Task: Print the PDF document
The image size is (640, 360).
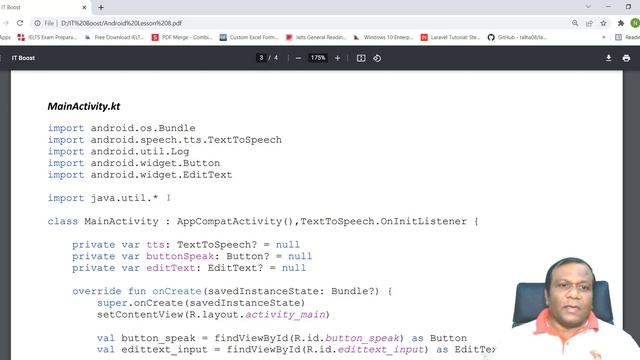Action: pos(626,58)
